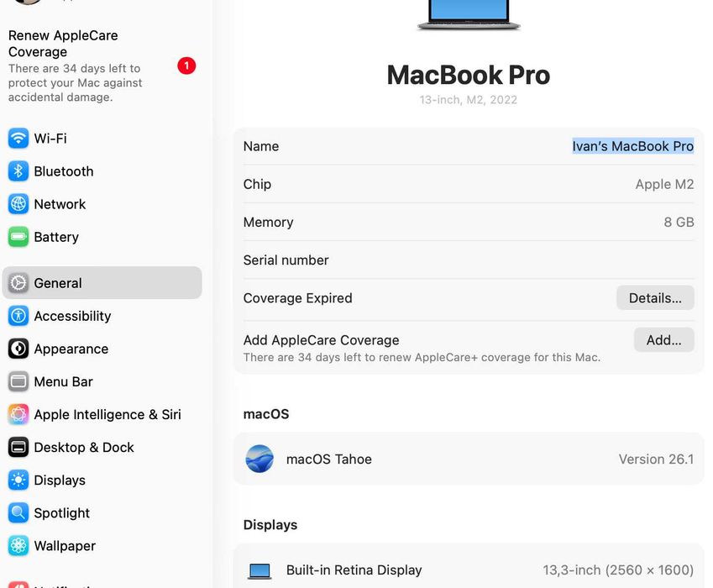Click the Built-in Retina Display laptop icon
The image size is (713, 588).
260,571
